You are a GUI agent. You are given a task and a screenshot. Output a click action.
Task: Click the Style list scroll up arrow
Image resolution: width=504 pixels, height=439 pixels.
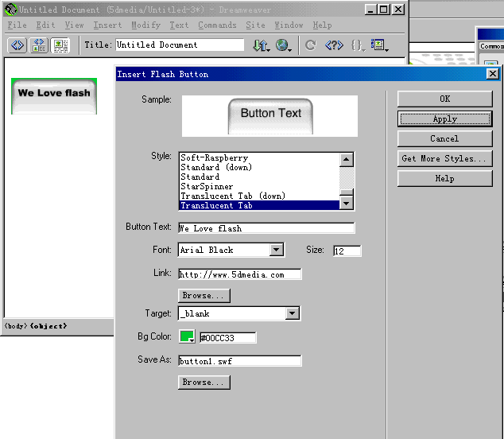[x=347, y=160]
